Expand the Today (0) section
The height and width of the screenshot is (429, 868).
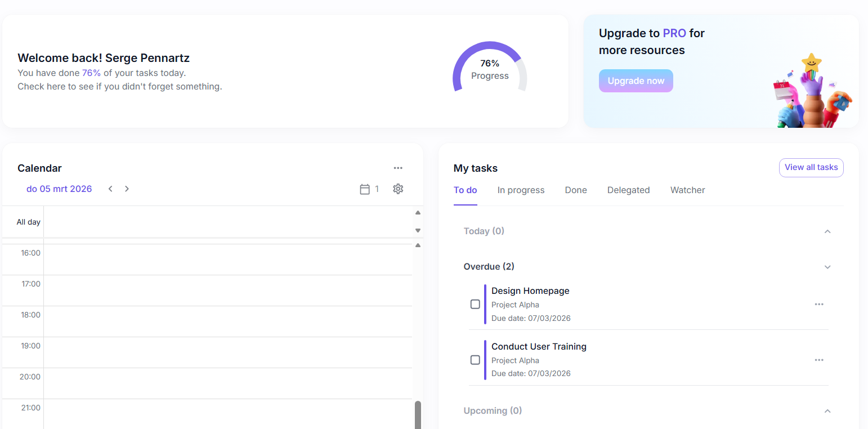point(827,231)
